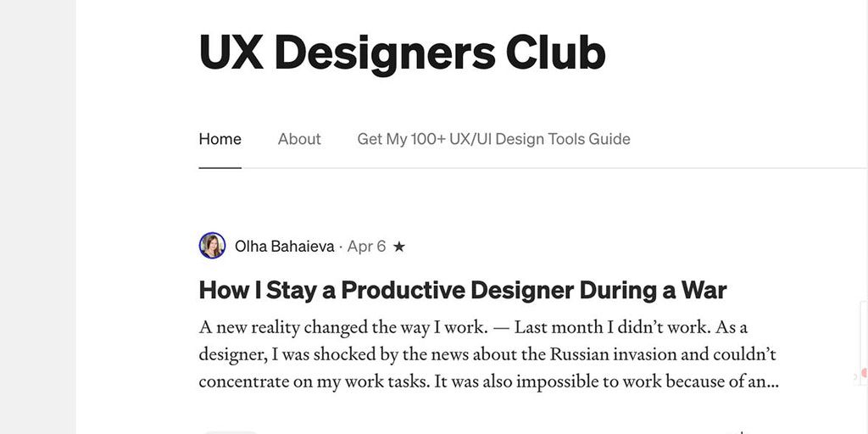This screenshot has height=434, width=868.
Task: Select the Home tab
Action: pyautogui.click(x=220, y=139)
